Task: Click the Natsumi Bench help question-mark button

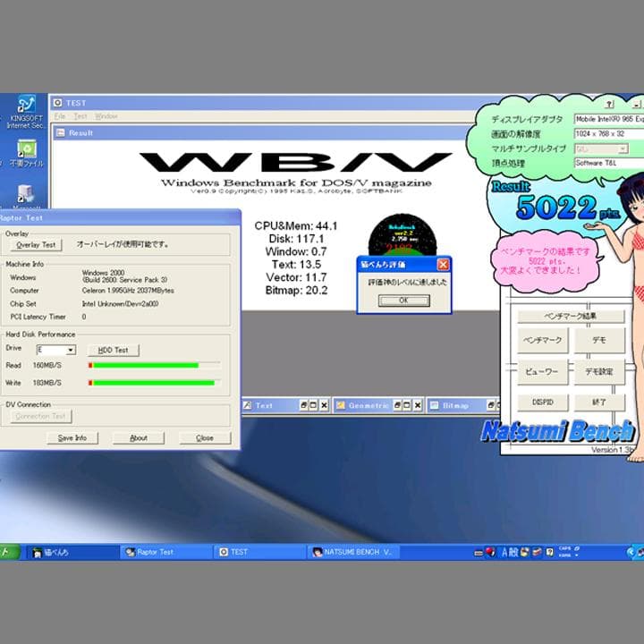Action: [x=610, y=105]
